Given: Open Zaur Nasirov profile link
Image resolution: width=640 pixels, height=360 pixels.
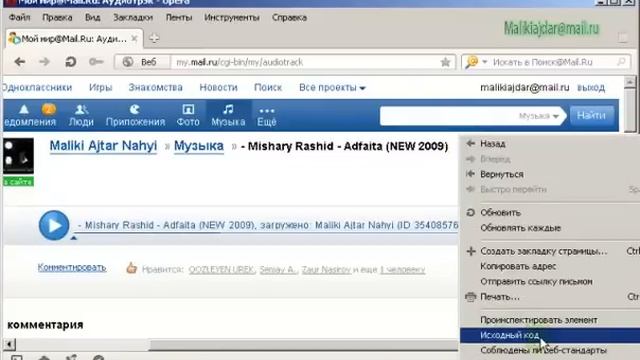Looking at the screenshot, I should pos(326,270).
